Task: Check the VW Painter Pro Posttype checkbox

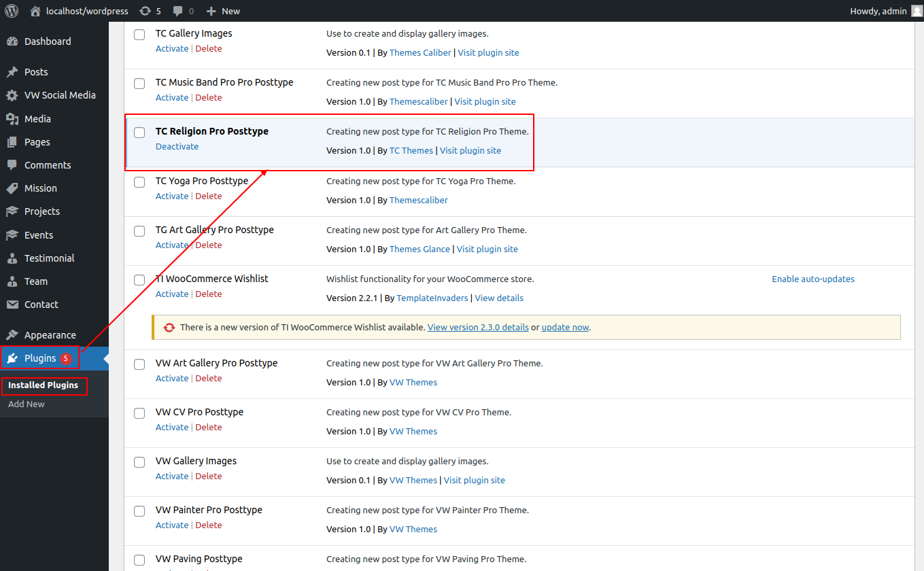Action: [x=139, y=511]
